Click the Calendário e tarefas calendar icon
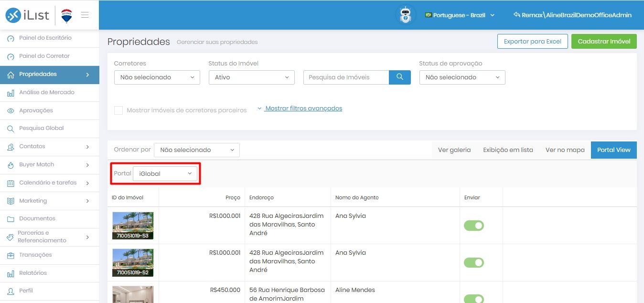The height and width of the screenshot is (303, 644). (x=11, y=183)
